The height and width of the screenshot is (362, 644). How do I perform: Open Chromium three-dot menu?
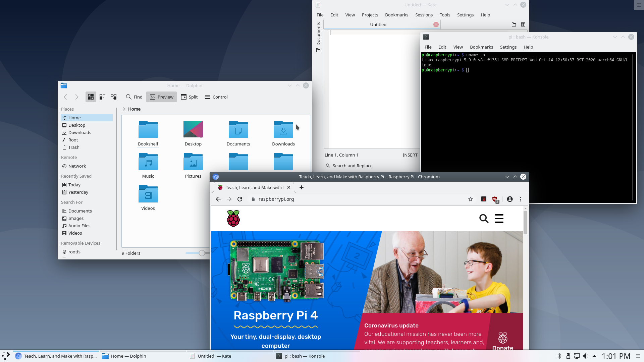(x=521, y=199)
